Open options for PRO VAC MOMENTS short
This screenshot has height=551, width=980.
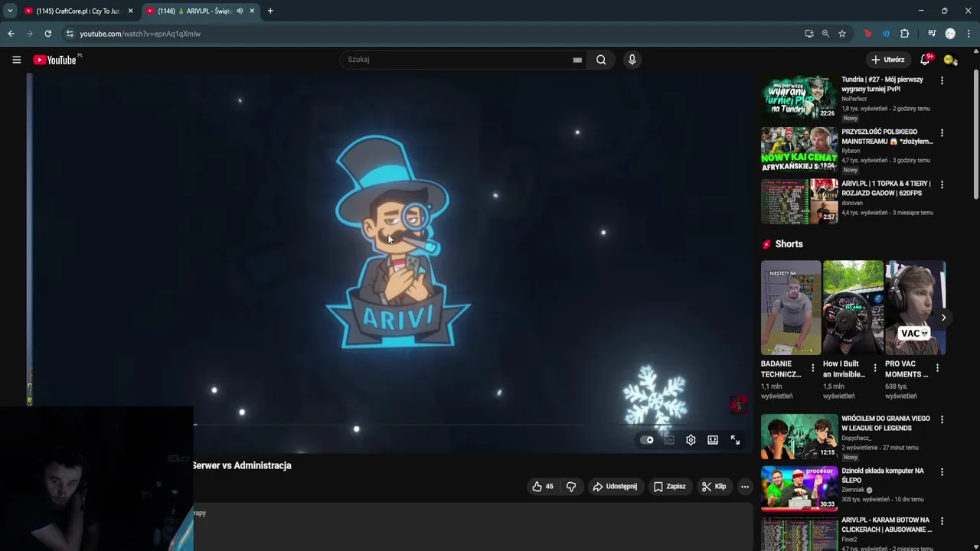tap(937, 368)
